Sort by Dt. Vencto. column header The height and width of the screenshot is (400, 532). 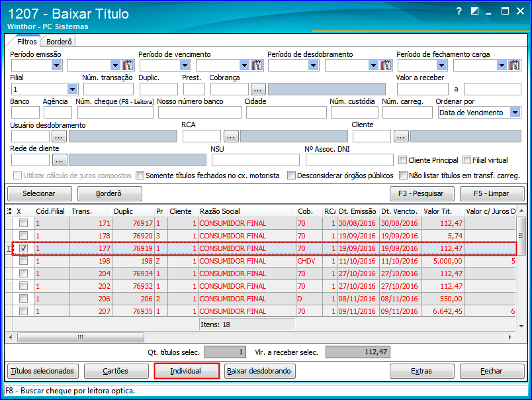pos(400,211)
